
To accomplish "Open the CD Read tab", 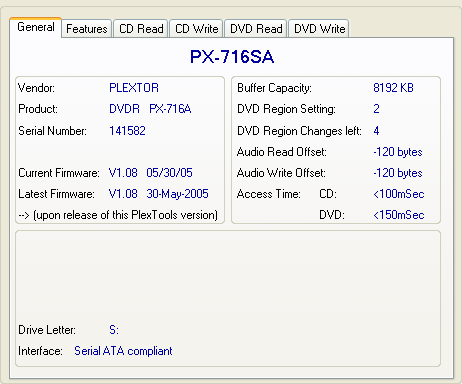I will click(x=141, y=29).
